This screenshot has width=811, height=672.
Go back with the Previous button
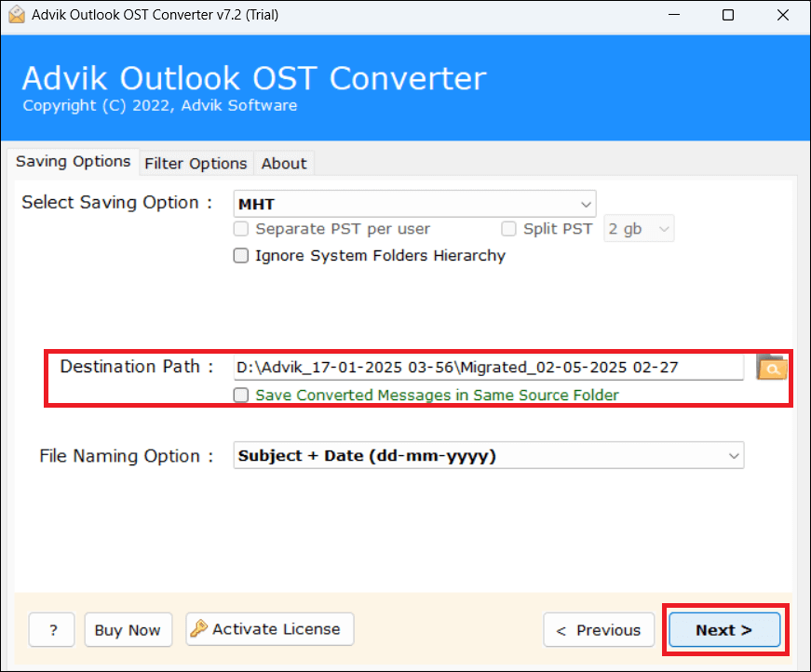click(x=599, y=629)
